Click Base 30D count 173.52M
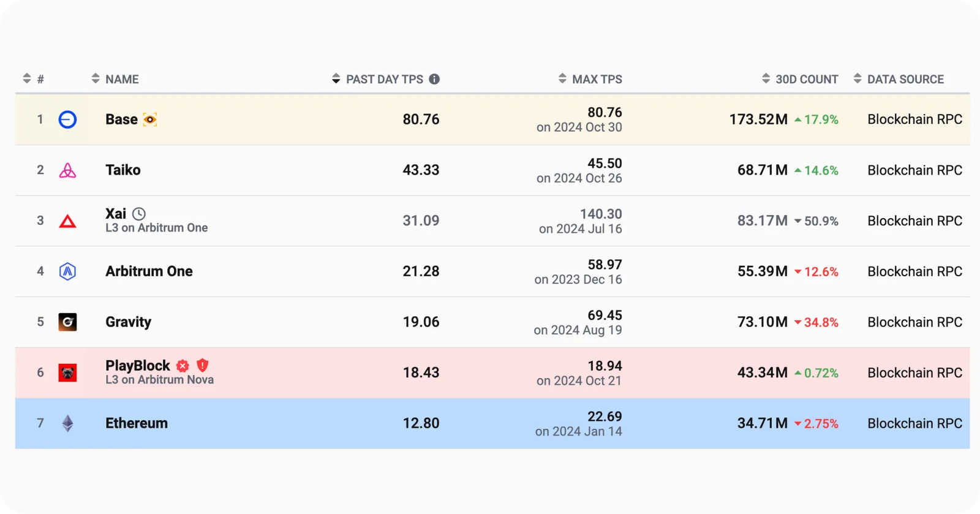 [758, 119]
